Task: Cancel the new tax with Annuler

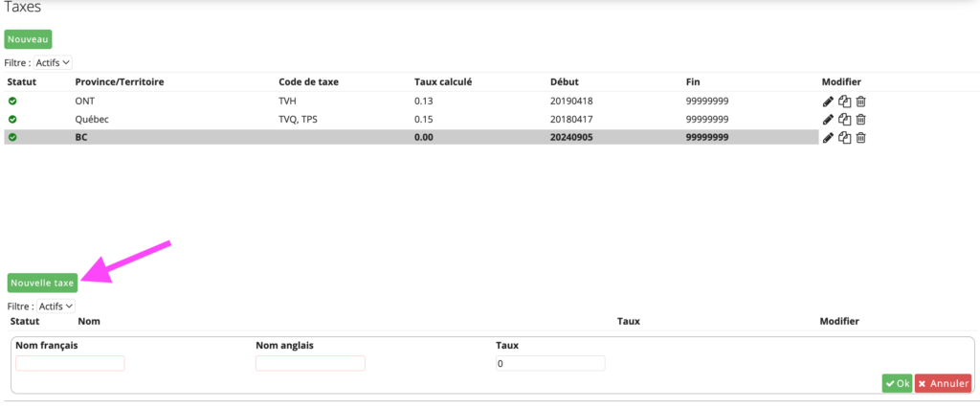Action: tap(943, 383)
